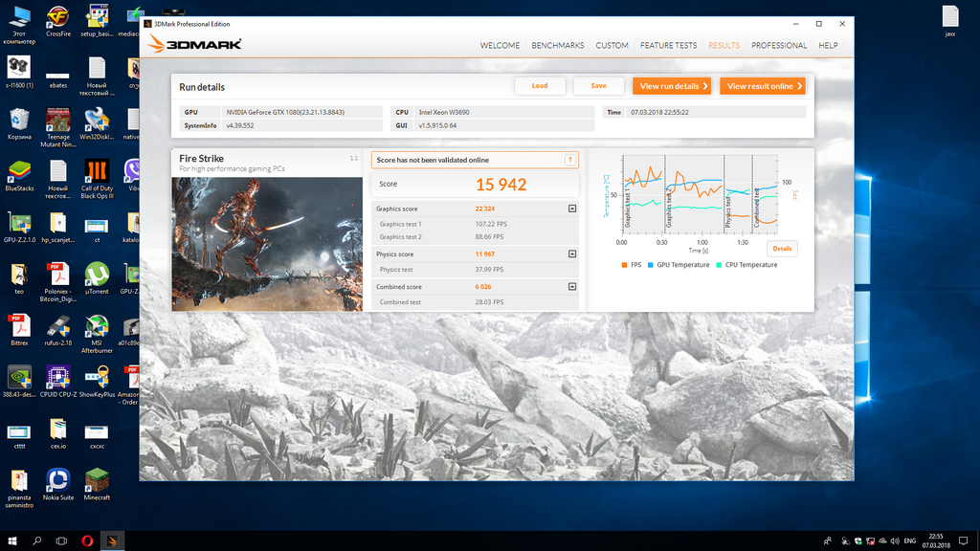Toggle the CPU Temperature legend swatch
This screenshot has height=551, width=980.
[x=719, y=265]
